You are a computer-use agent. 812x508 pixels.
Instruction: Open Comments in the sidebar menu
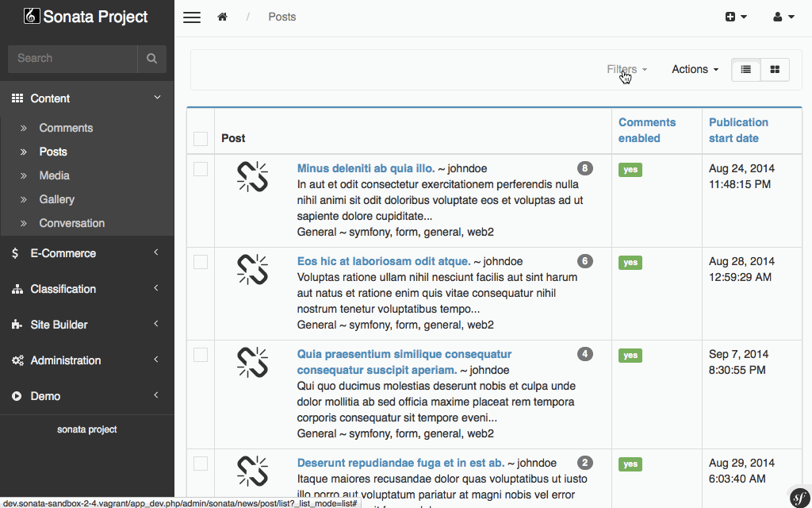pos(66,128)
